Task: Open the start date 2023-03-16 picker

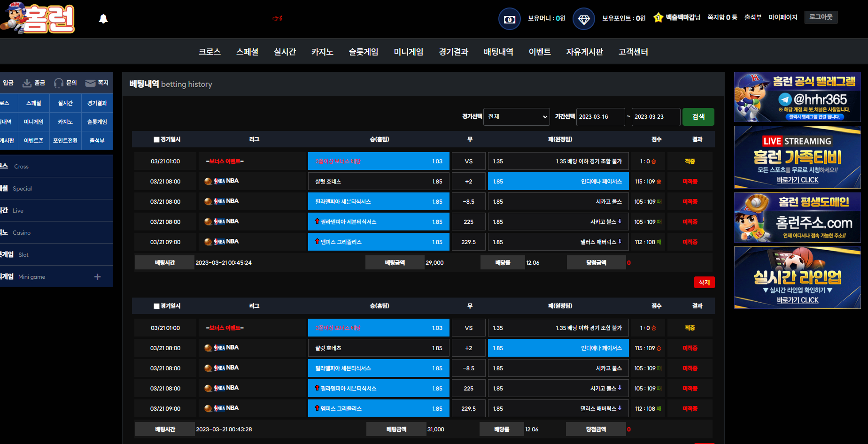Action: point(600,117)
